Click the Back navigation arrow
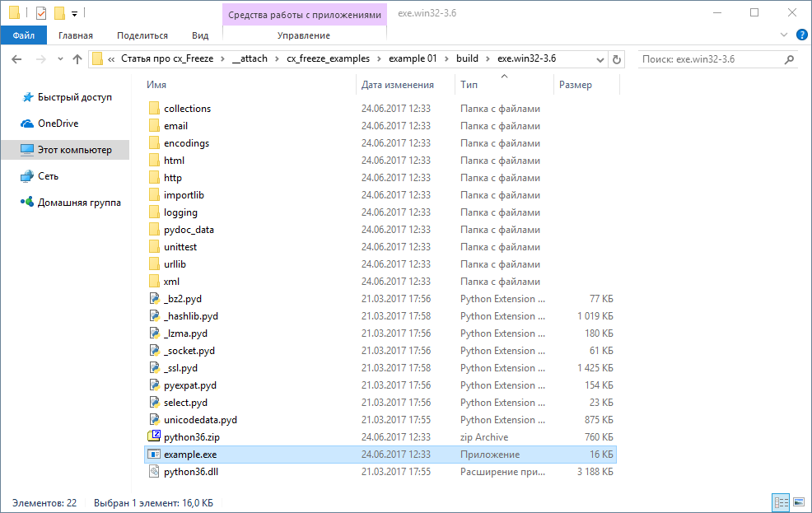This screenshot has height=513, width=812. 16,59
